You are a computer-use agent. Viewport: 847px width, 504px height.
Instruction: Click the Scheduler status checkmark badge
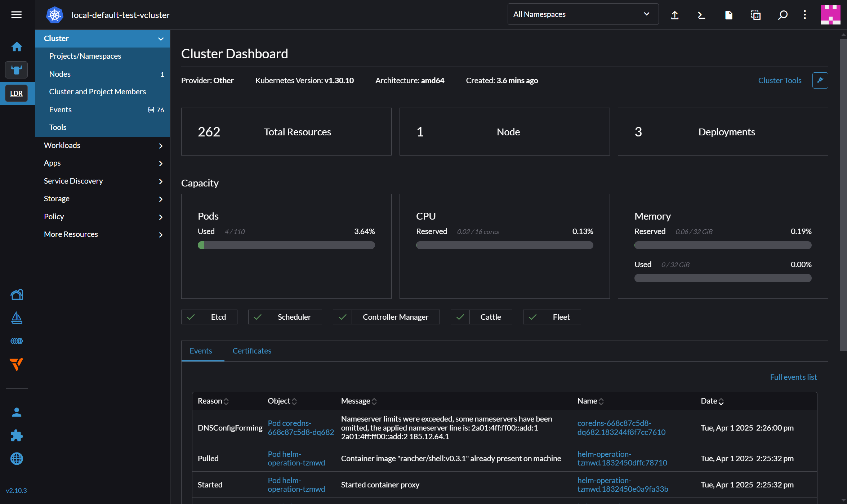pos(258,317)
